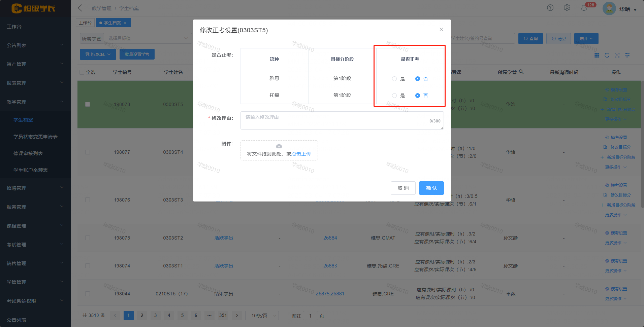644x327 pixels.
Task: Open the 10条/页 page size dropdown
Action: pos(262,316)
